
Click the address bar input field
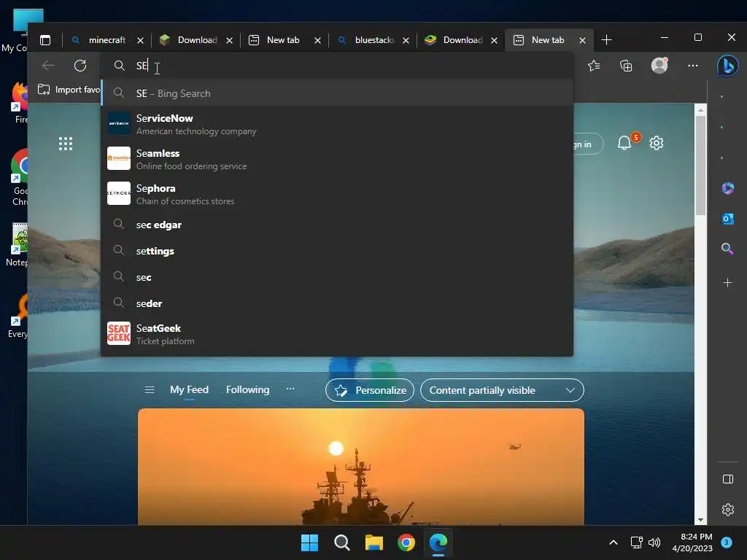click(337, 66)
